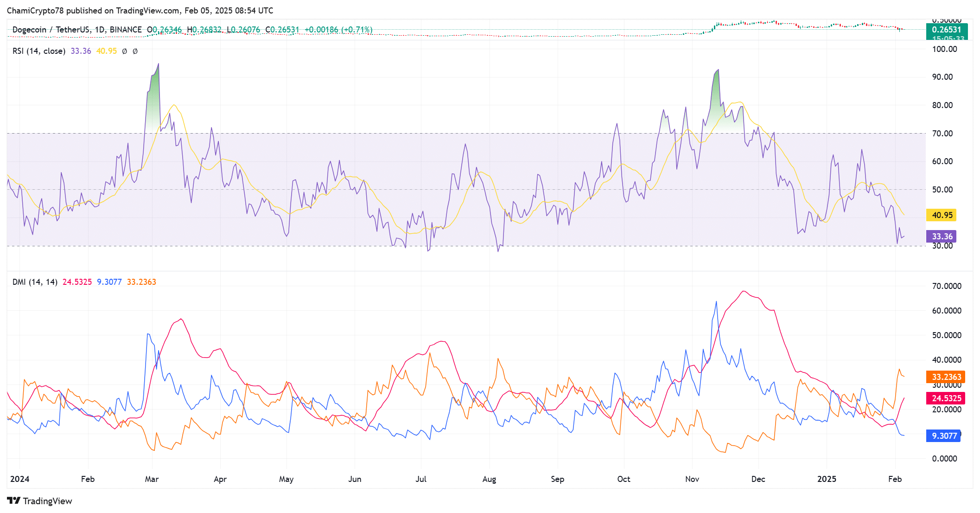Click the TradingView wordmark link at the bottom
The height and width of the screenshot is (513, 980).
tap(47, 501)
